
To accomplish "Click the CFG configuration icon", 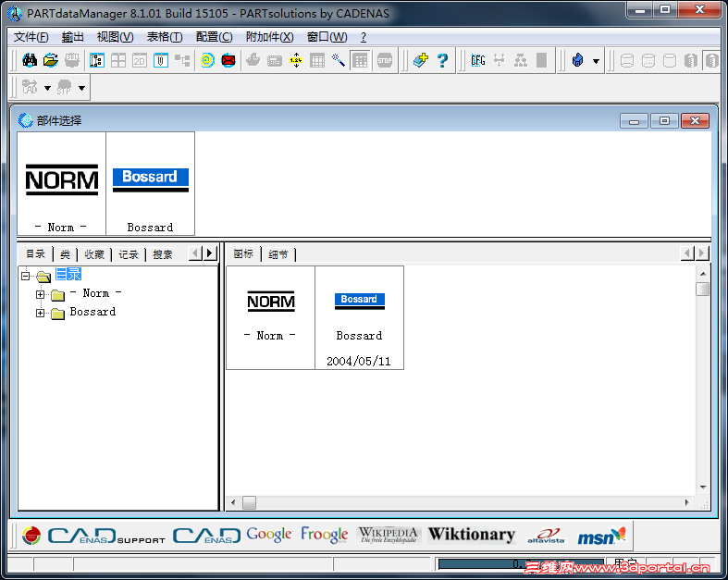I will (x=477, y=60).
